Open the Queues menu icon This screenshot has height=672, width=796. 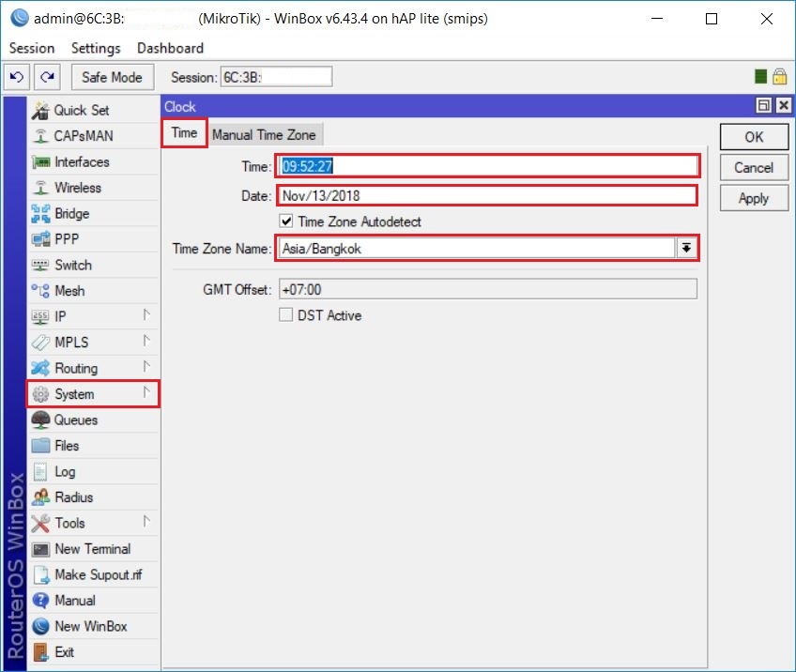[x=40, y=420]
